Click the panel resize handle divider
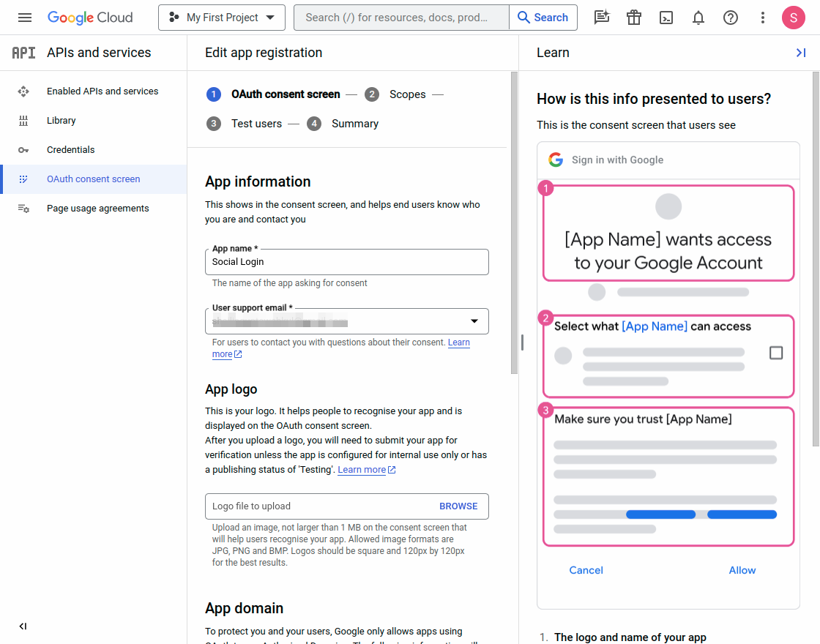This screenshot has height=644, width=820. point(522,342)
